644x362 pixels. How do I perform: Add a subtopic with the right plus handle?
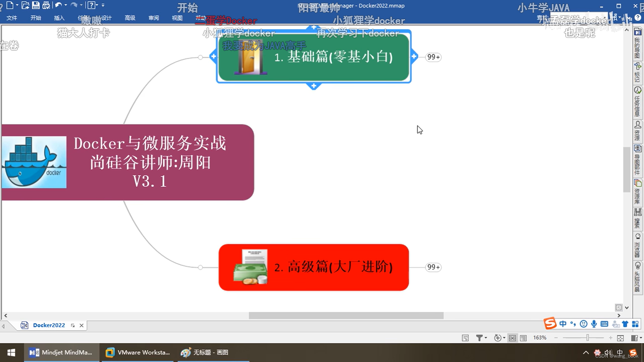coord(414,56)
